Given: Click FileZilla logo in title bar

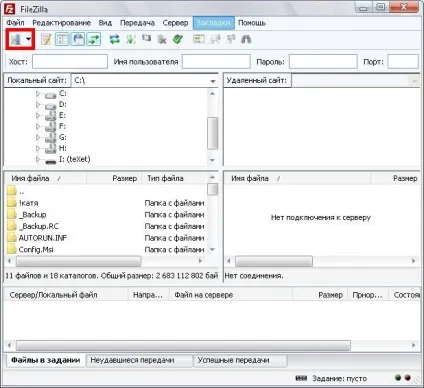Looking at the screenshot, I should tap(10, 9).
